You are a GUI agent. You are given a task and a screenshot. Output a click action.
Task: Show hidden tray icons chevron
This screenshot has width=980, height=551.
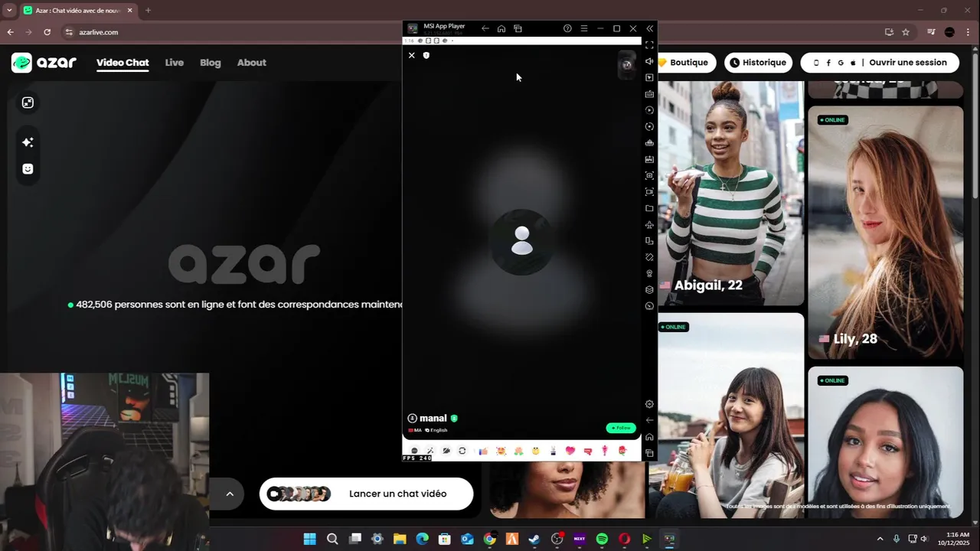click(x=880, y=539)
